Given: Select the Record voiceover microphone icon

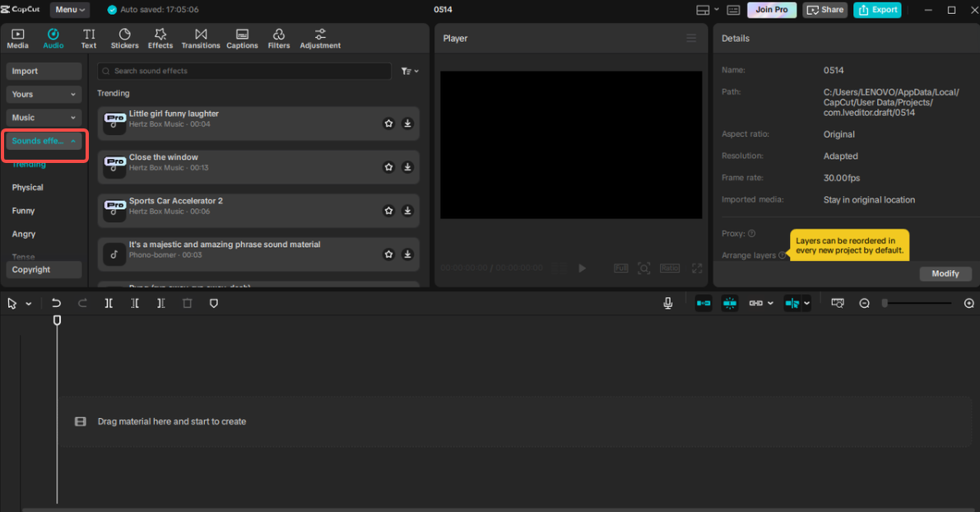Looking at the screenshot, I should [667, 303].
